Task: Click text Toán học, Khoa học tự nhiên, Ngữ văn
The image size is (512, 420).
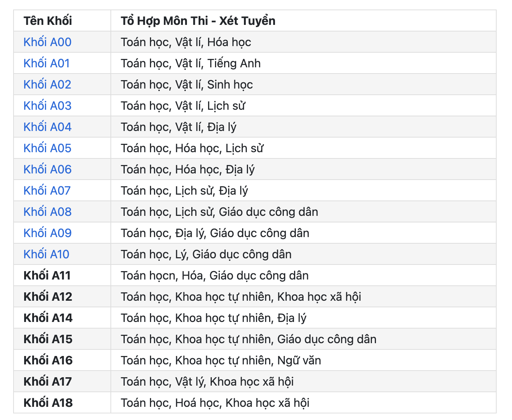Action: point(221,360)
